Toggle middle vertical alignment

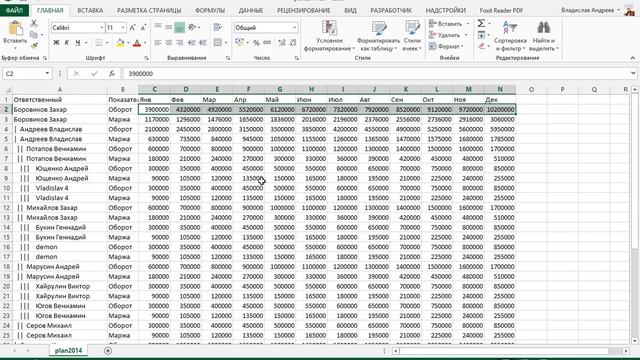(169, 27)
